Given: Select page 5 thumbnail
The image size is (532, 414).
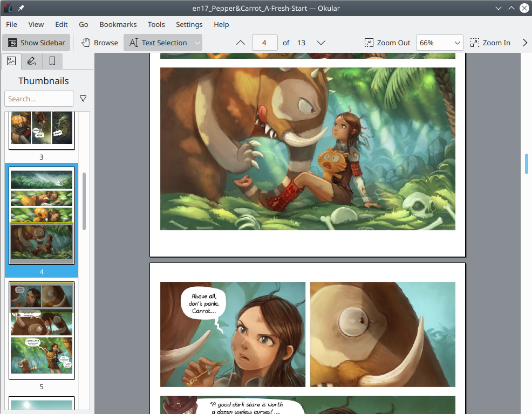Looking at the screenshot, I should coord(42,330).
